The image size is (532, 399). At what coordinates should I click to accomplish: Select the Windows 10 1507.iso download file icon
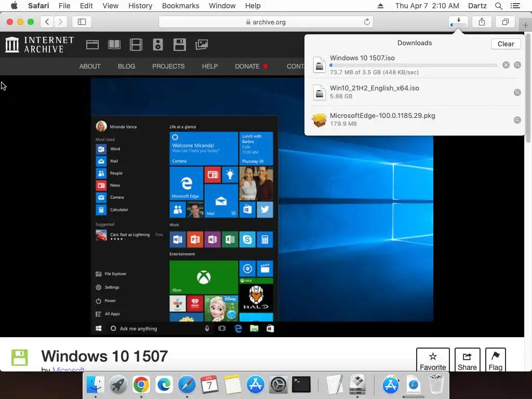pos(320,65)
